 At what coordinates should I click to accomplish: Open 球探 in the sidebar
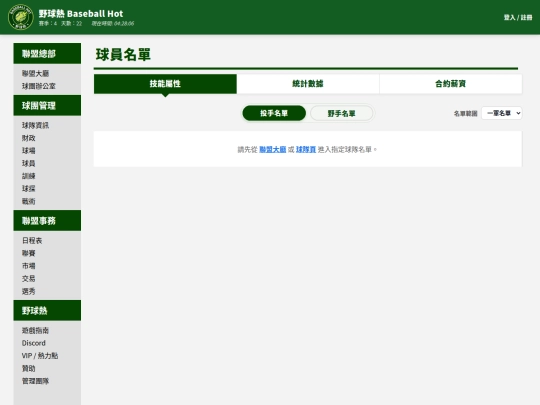[x=29, y=188]
